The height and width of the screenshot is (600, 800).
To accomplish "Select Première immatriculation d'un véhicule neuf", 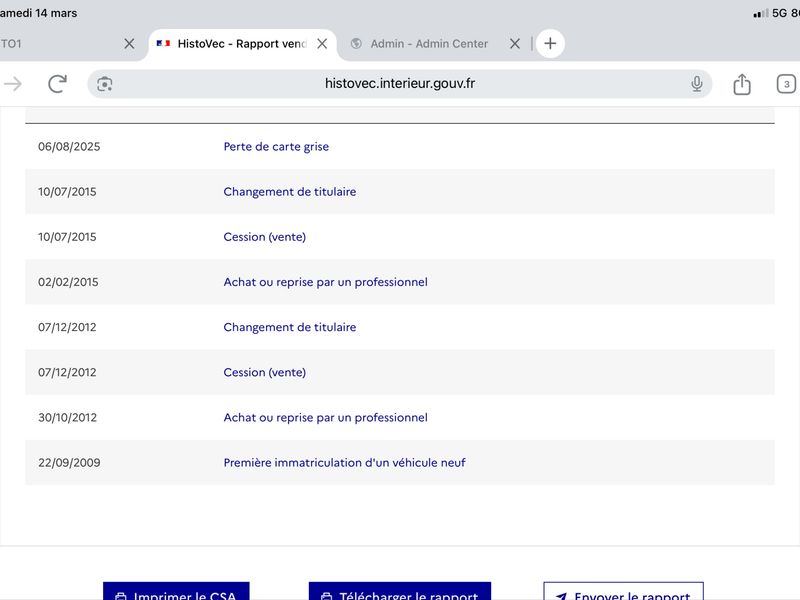I will [x=344, y=463].
